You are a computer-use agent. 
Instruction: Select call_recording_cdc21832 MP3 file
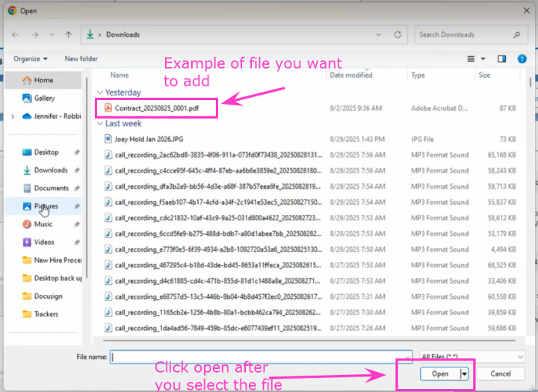click(x=217, y=218)
